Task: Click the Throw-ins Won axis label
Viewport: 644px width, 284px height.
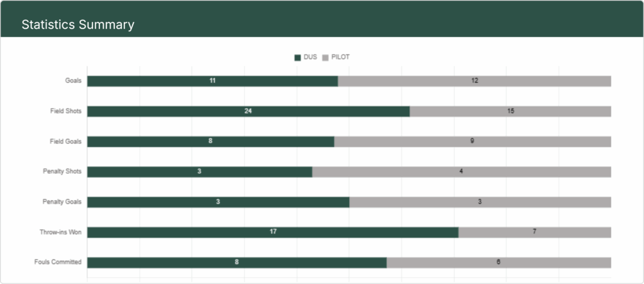Action: pyautogui.click(x=60, y=232)
